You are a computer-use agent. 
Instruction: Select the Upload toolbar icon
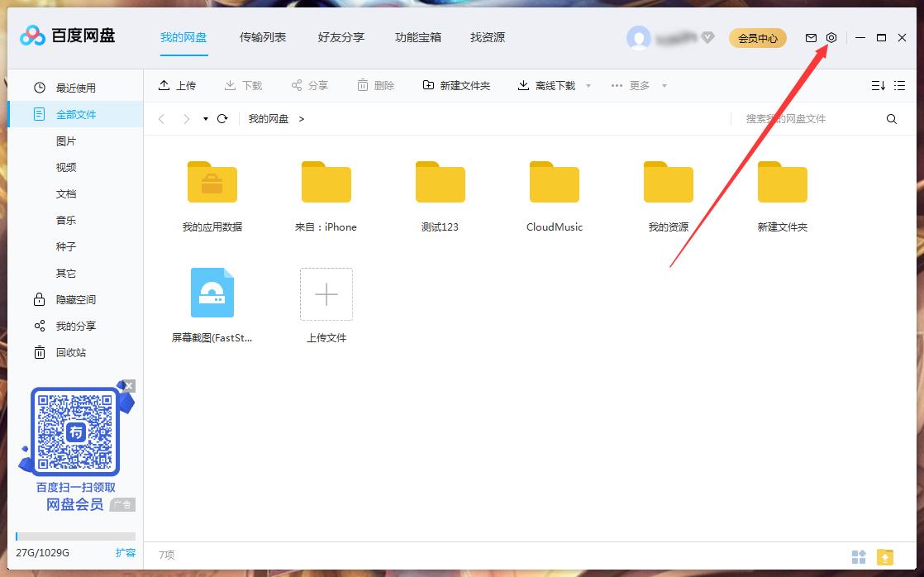pos(178,84)
